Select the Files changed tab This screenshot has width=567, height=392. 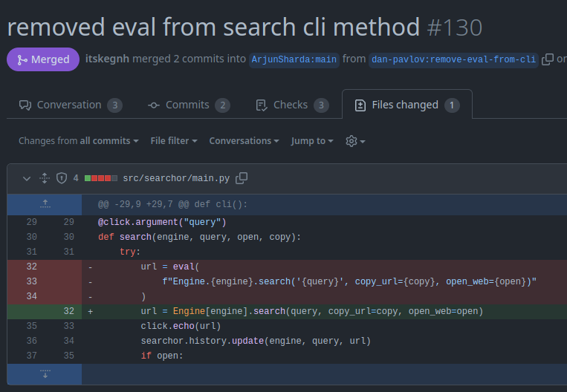coord(406,105)
